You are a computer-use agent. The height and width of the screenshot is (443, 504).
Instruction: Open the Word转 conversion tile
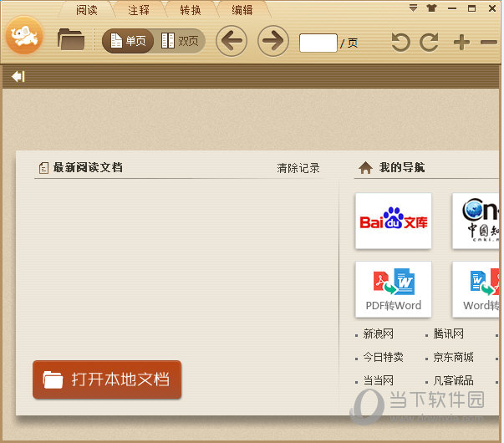coord(476,289)
